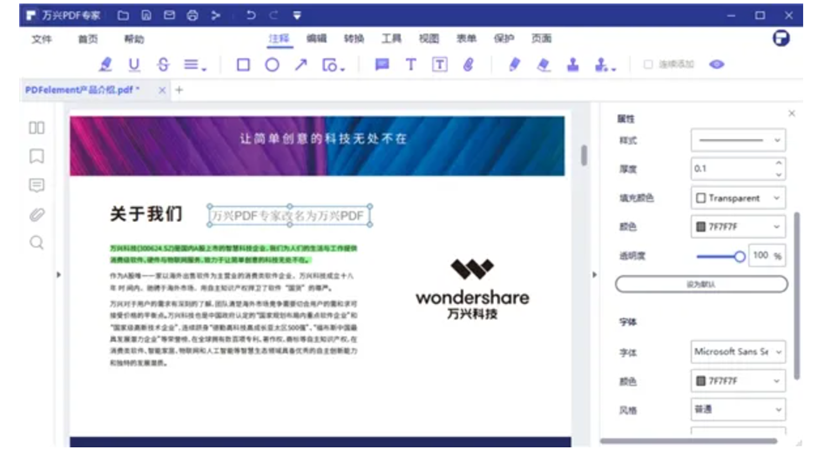Switch to the 工具 tab

click(391, 38)
